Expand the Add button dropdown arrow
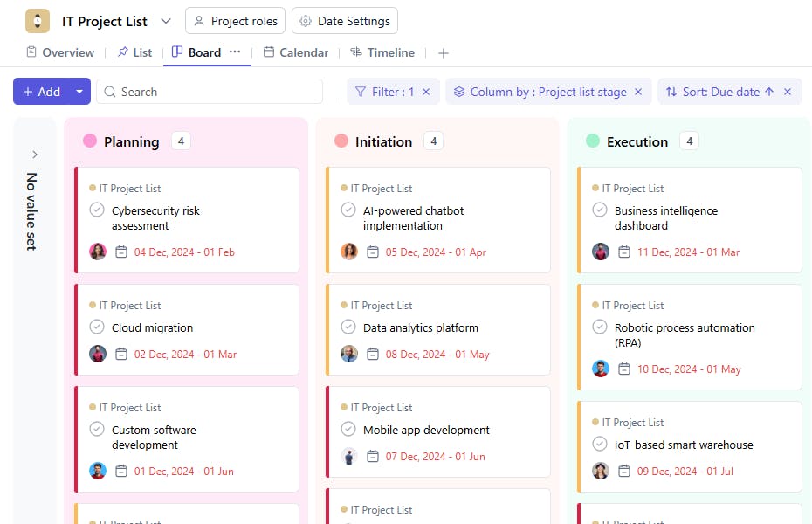The width and height of the screenshot is (812, 524). [79, 92]
